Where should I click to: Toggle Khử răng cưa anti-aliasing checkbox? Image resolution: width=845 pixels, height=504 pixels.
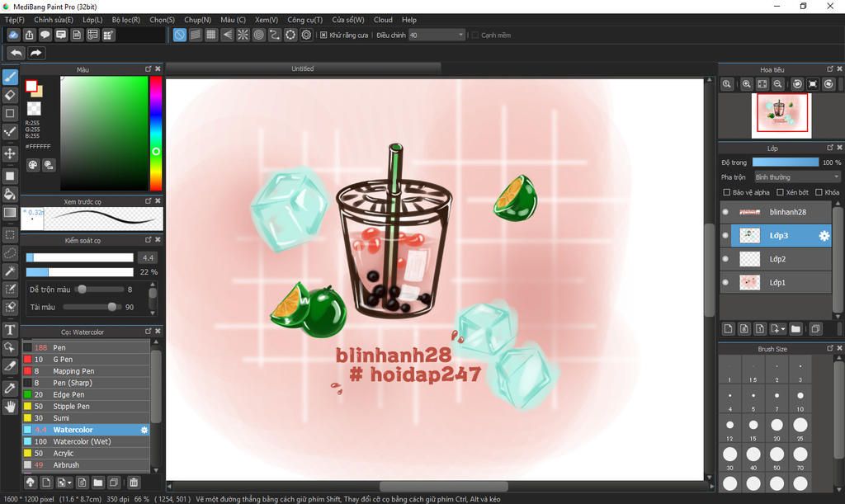coord(323,35)
